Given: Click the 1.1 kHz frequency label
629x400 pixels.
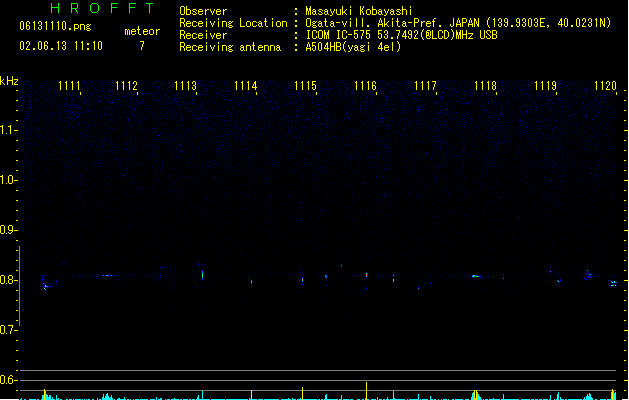Looking at the screenshot, I should tap(8, 130).
